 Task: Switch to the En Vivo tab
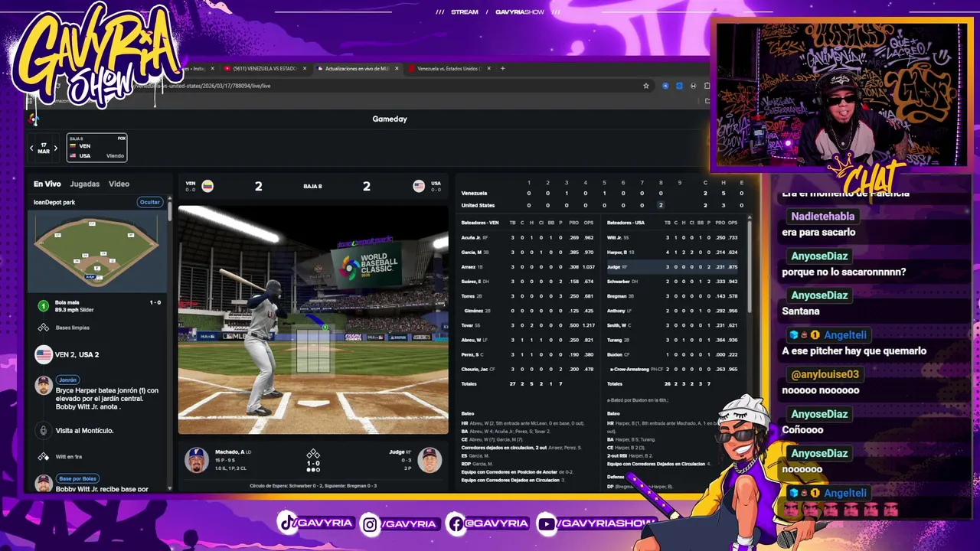pyautogui.click(x=47, y=184)
